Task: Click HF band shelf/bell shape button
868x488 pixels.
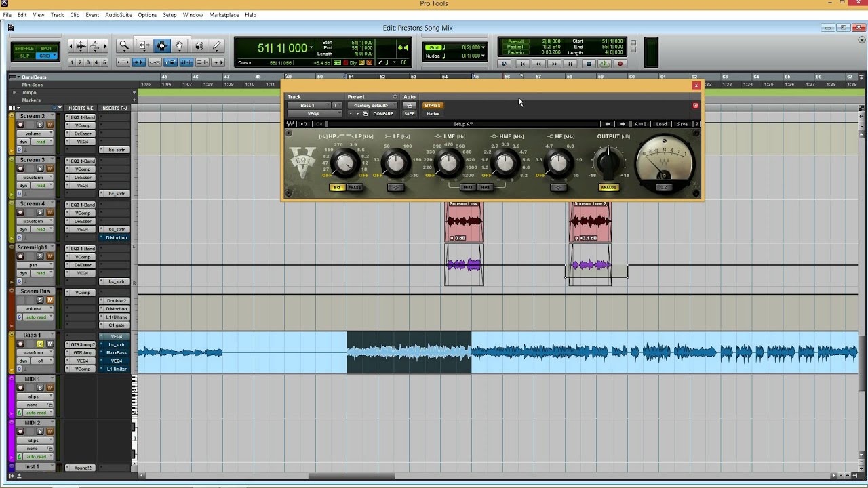Action: tap(558, 187)
